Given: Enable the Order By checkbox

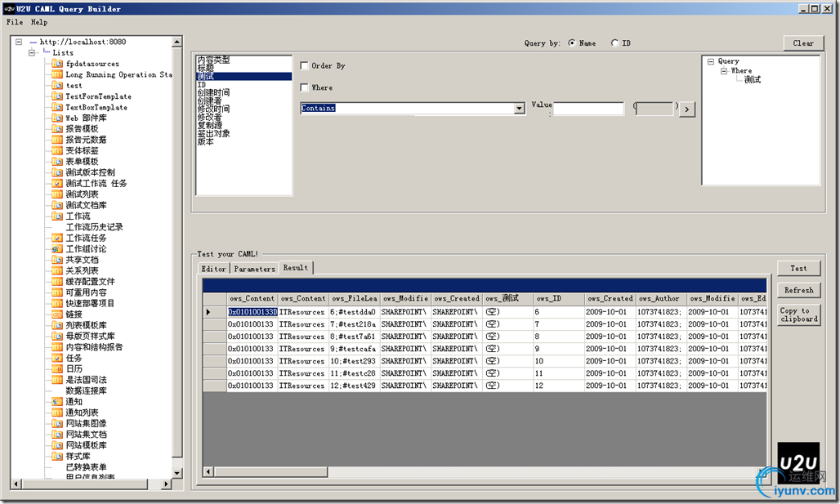Looking at the screenshot, I should (304, 65).
